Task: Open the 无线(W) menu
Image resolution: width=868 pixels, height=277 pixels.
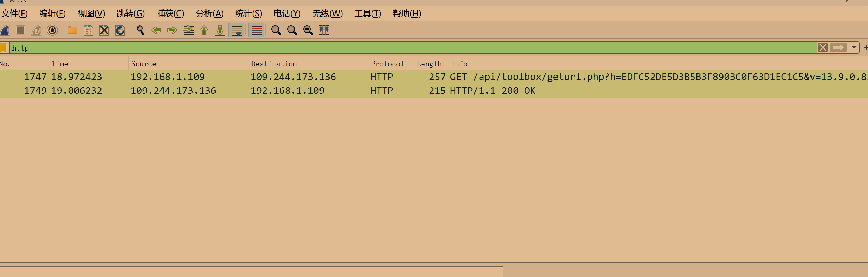Action: click(327, 14)
